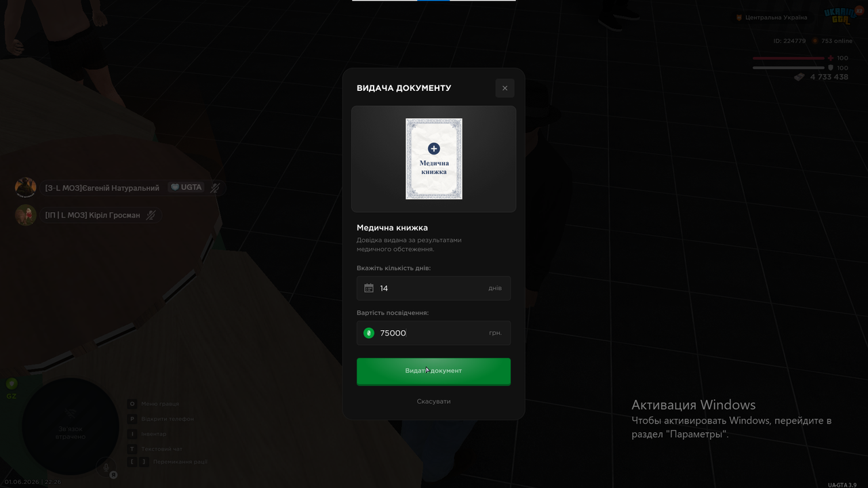The width and height of the screenshot is (868, 488).
Task: Cancel with the Скасувати link
Action: 434,401
